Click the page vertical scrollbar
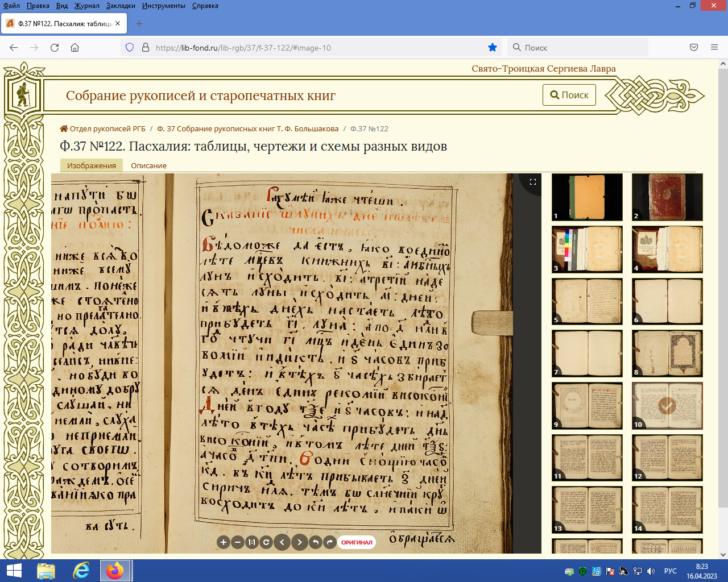The height and width of the screenshot is (582, 728). [x=723, y=284]
